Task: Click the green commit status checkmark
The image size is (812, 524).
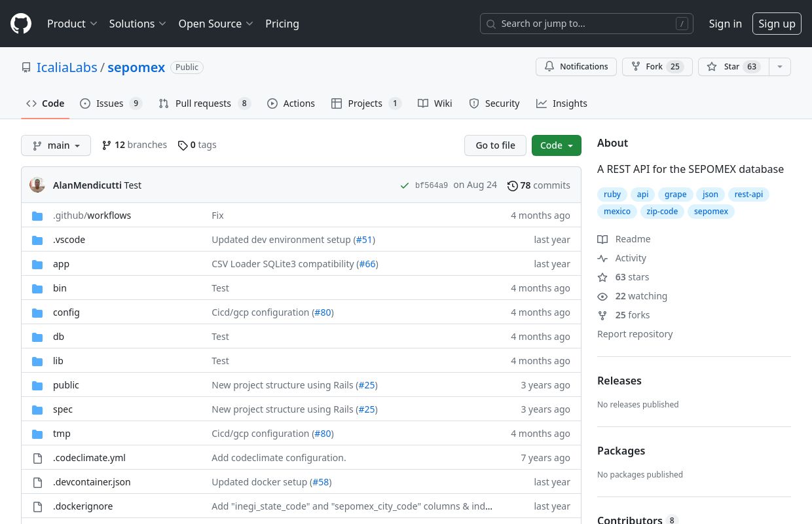Action: pos(405,185)
